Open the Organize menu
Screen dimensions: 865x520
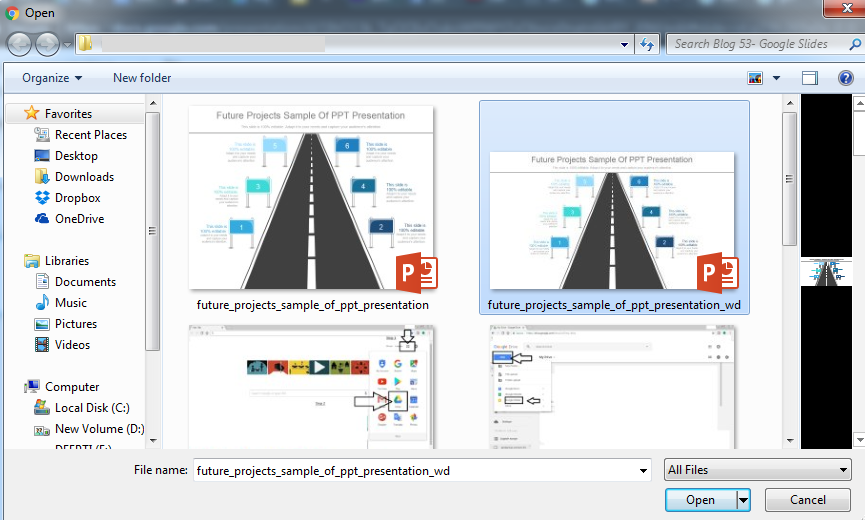(x=52, y=78)
